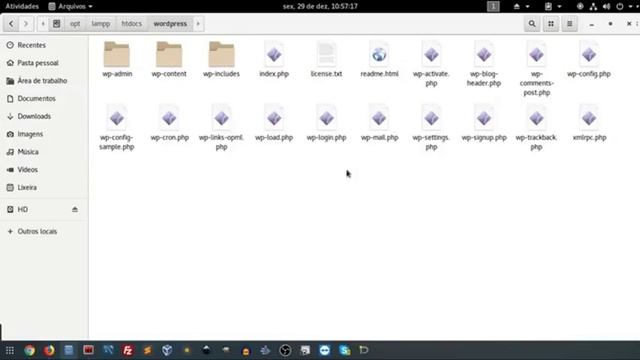The height and width of the screenshot is (360, 640).
Task: Show applications grid in the dock
Action: pyautogui.click(x=10, y=350)
